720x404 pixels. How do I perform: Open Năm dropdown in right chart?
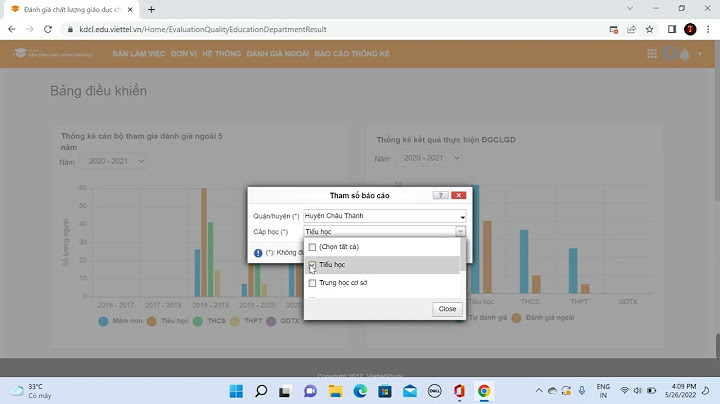pyautogui.click(x=428, y=158)
